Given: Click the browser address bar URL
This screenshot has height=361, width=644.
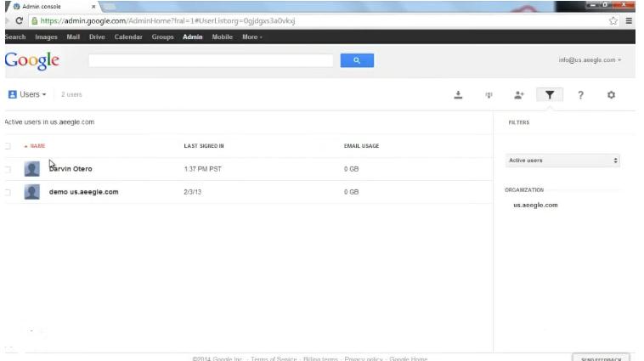Looking at the screenshot, I should 167,21.
